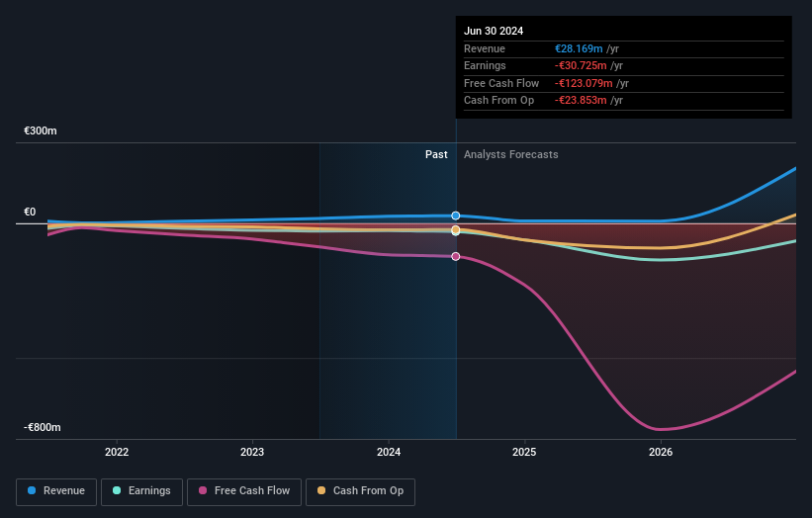Click the €28.169m revenue value
This screenshot has width=812, height=518.
(x=579, y=48)
